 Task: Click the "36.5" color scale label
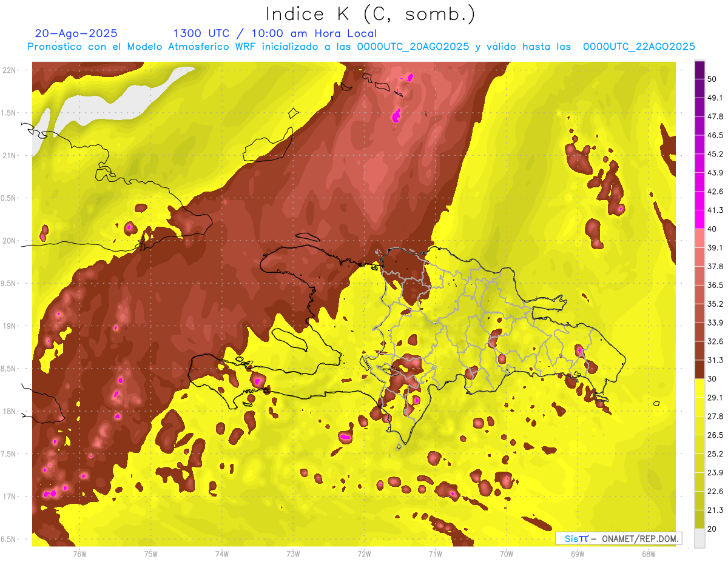[715, 285]
